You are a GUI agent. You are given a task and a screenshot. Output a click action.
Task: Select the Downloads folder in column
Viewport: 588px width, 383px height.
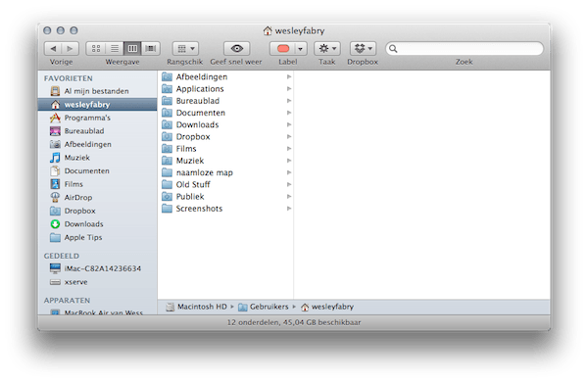coord(225,124)
